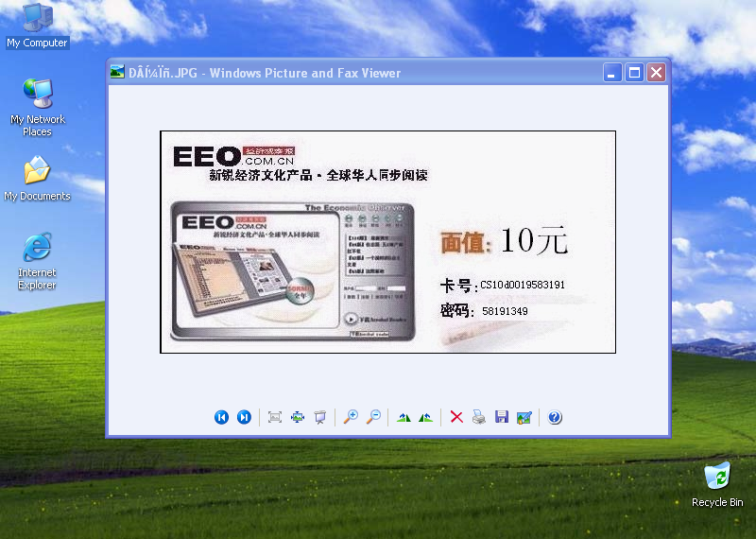Switch to Actual Size view
Image resolution: width=756 pixels, height=539 pixels.
click(x=298, y=417)
